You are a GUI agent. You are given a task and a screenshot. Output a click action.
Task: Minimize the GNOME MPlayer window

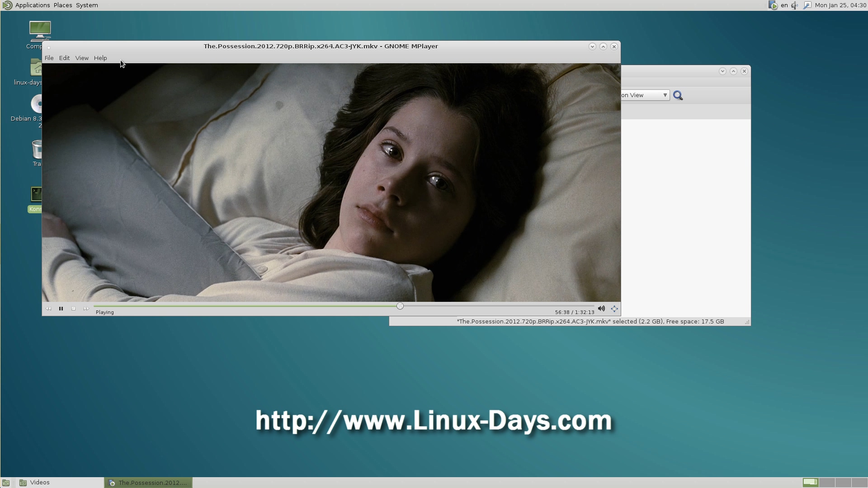click(592, 47)
